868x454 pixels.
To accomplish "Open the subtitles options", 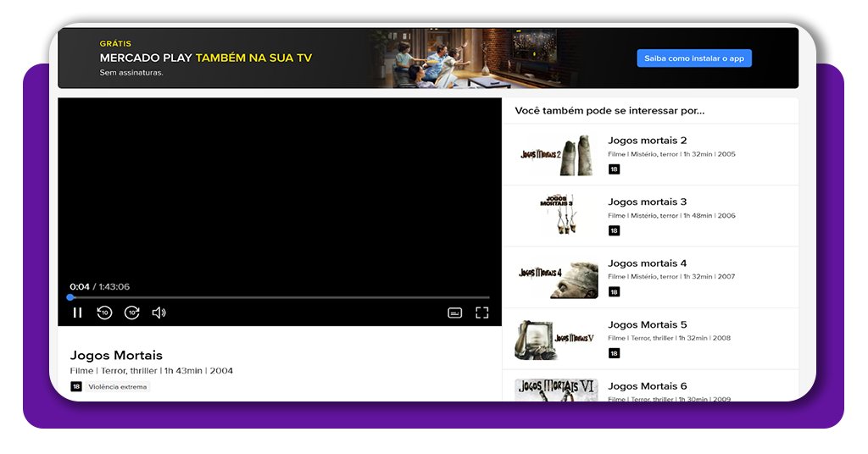I will coord(454,313).
